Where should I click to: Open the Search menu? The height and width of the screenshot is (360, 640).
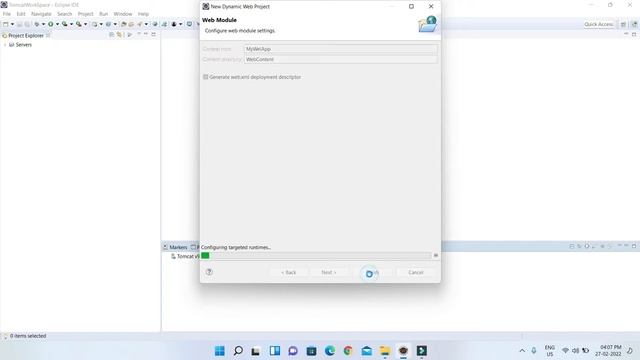64,14
